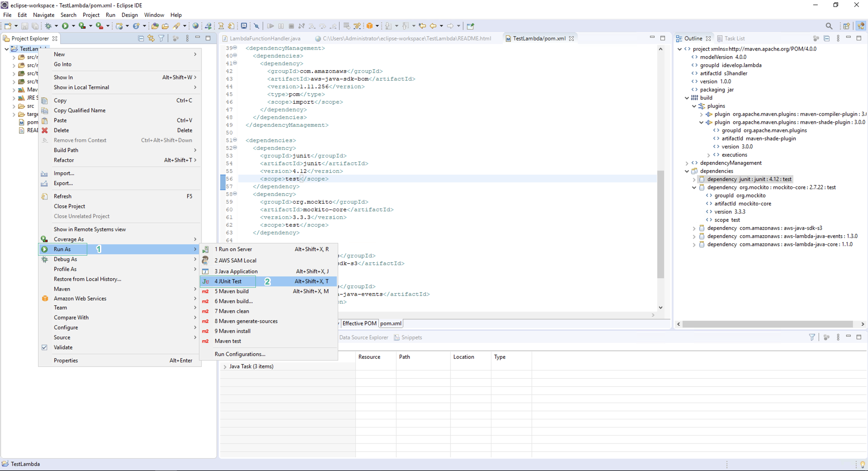Image resolution: width=868 pixels, height=471 pixels.
Task: Expand the Java Task (3 items) row
Action: (225, 367)
